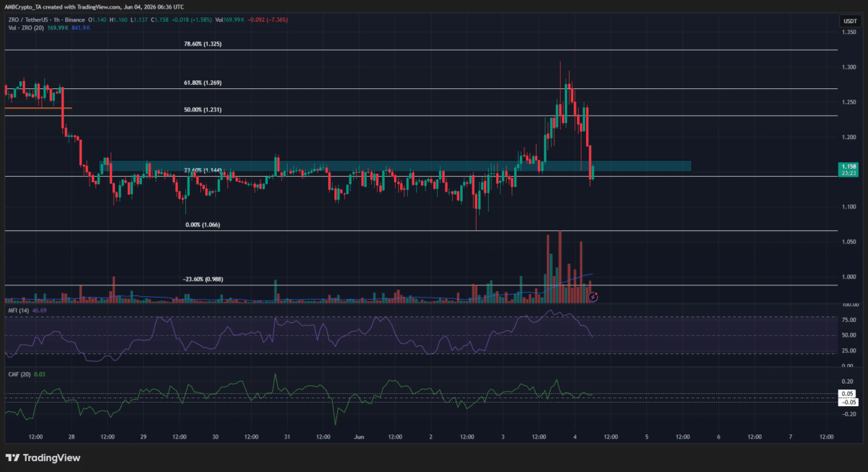Click date 28 on the time axis
The height and width of the screenshot is (472, 868).
pos(71,437)
